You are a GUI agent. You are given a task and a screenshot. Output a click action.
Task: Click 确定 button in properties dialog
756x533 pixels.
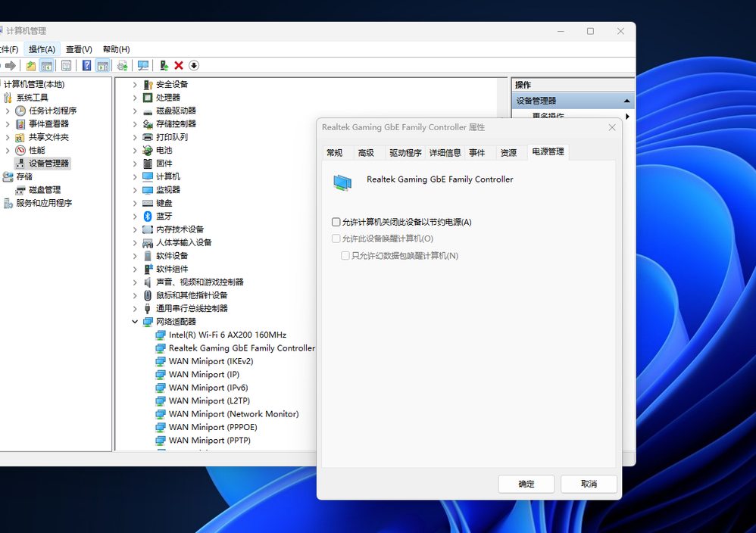coord(526,484)
